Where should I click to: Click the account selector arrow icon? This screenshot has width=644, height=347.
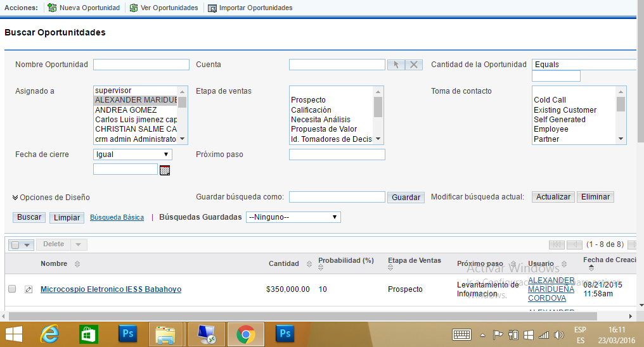click(396, 65)
